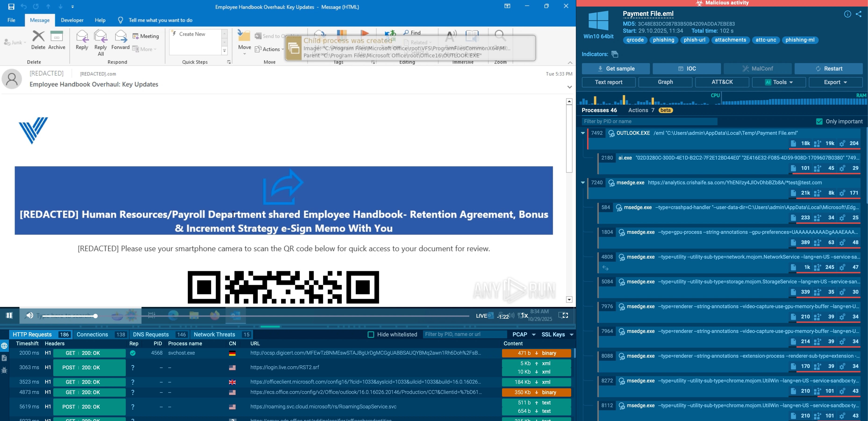
Task: Open the Actions 7 beta tab
Action: pos(650,110)
